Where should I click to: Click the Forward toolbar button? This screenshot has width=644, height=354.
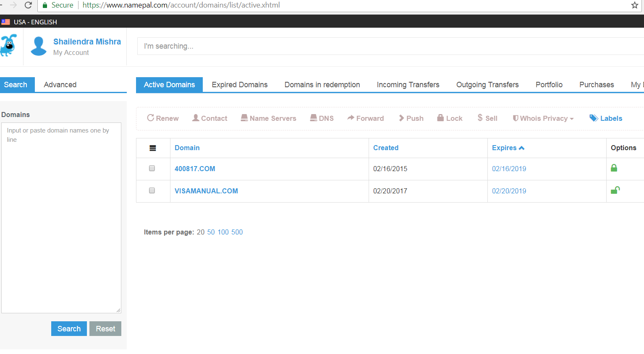[x=366, y=118]
